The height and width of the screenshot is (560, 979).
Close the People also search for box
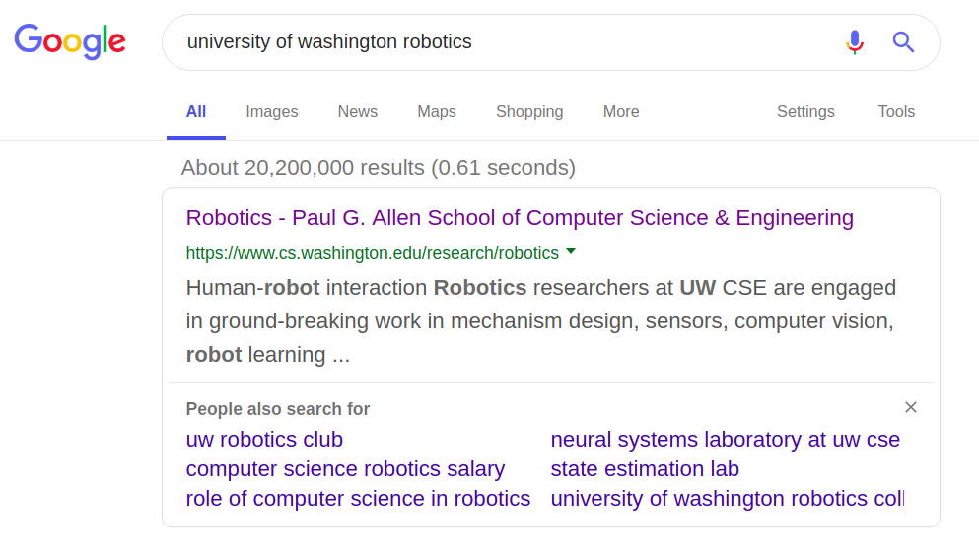click(x=911, y=407)
